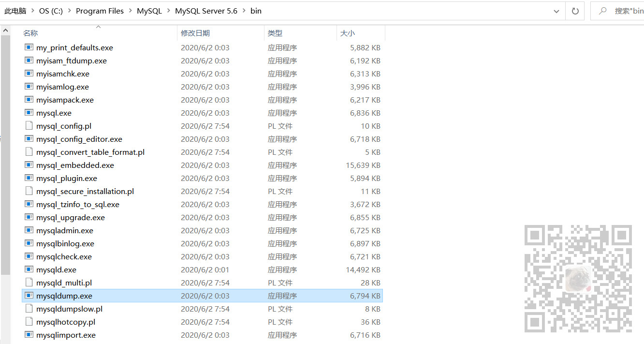
Task: Click the mysqld_multi.pl document icon
Action: 29,283
